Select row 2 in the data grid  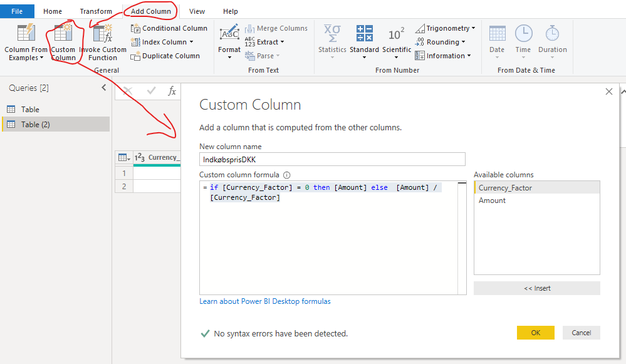(124, 187)
